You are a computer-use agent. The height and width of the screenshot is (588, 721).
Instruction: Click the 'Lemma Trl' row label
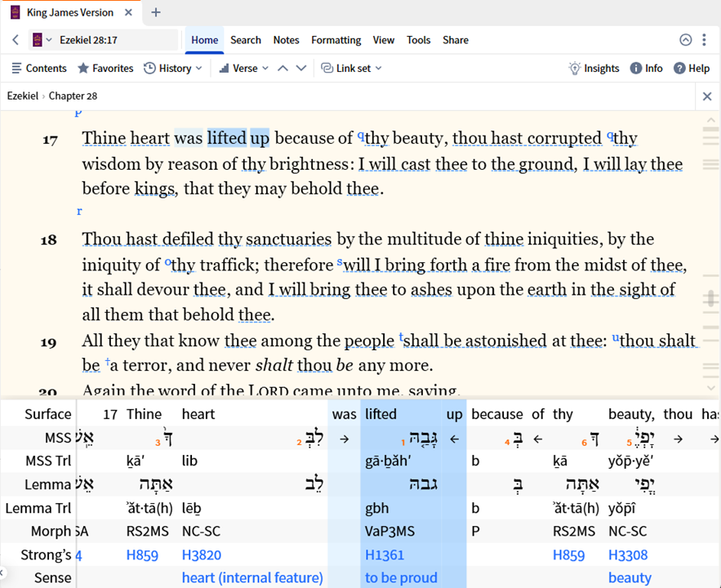tap(38, 508)
